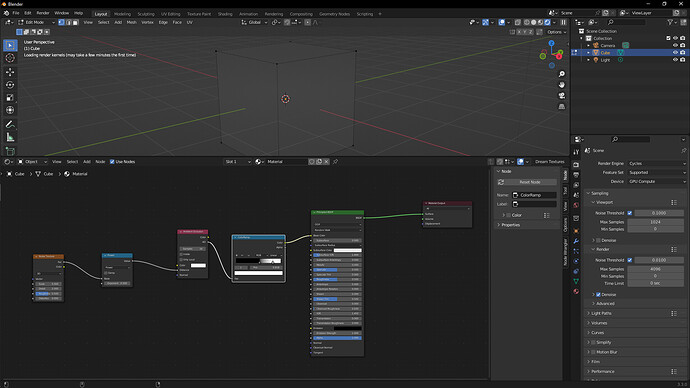Select the Rotate tool

[x=10, y=84]
